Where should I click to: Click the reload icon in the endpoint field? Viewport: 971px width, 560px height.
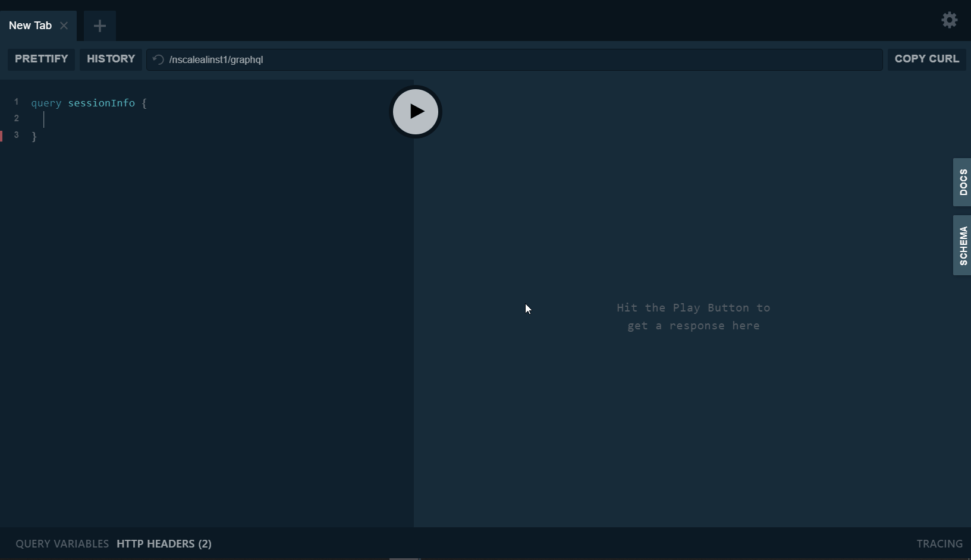click(158, 59)
